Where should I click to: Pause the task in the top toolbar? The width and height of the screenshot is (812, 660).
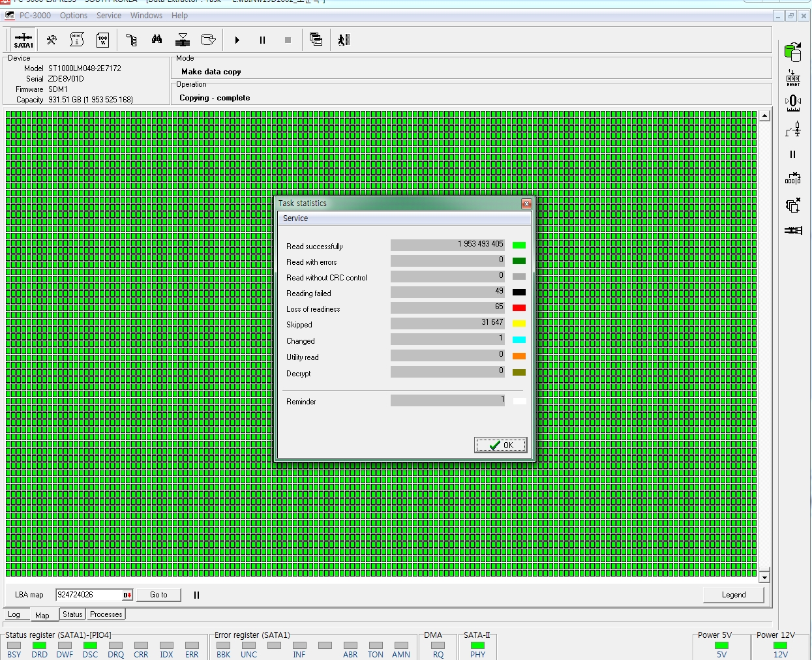[262, 40]
